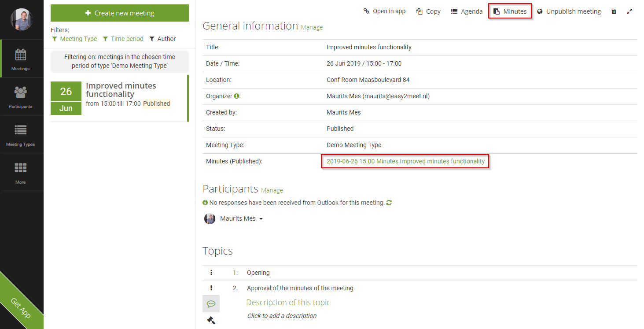The image size is (644, 329).
Task: Manage Participants
Action: click(x=272, y=190)
